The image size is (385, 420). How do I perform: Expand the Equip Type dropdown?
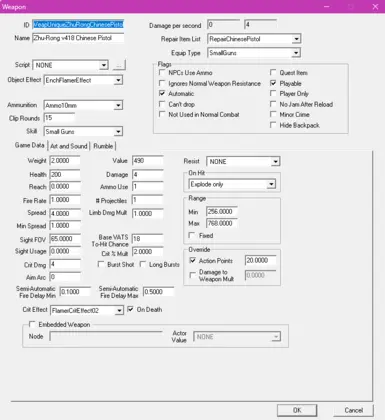tap(296, 53)
